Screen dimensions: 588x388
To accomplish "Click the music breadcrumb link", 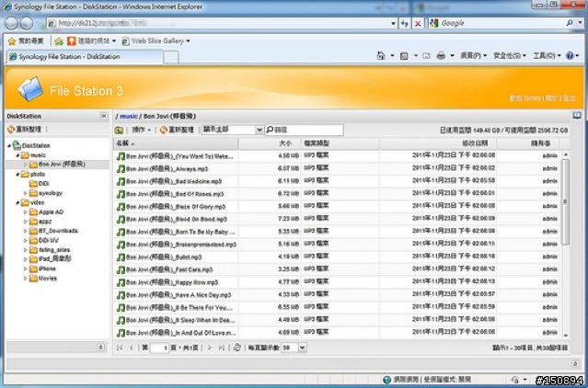I will (129, 117).
